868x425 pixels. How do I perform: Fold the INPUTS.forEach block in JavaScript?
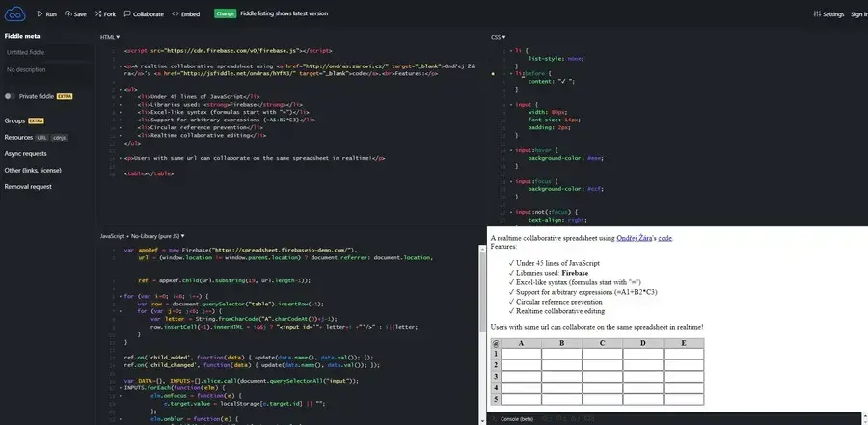click(x=121, y=388)
